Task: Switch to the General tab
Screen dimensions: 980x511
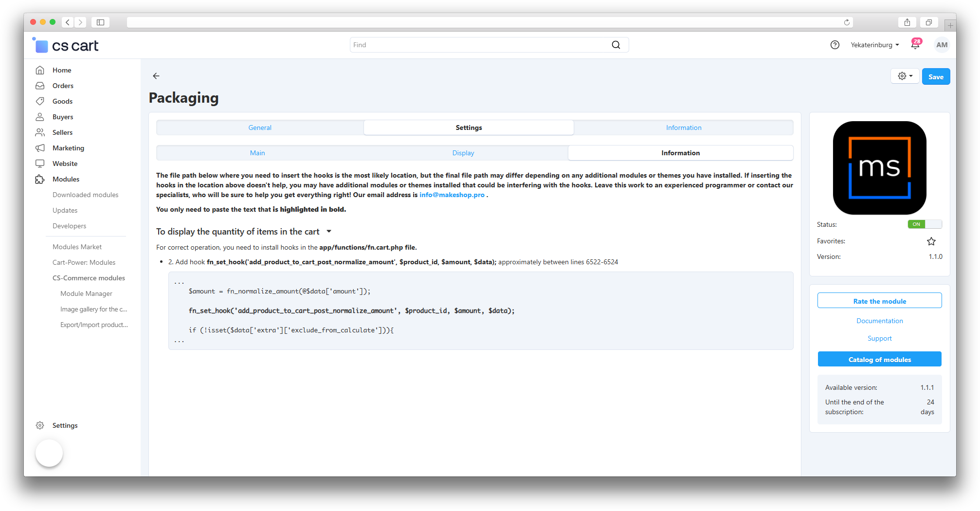Action: (x=260, y=128)
